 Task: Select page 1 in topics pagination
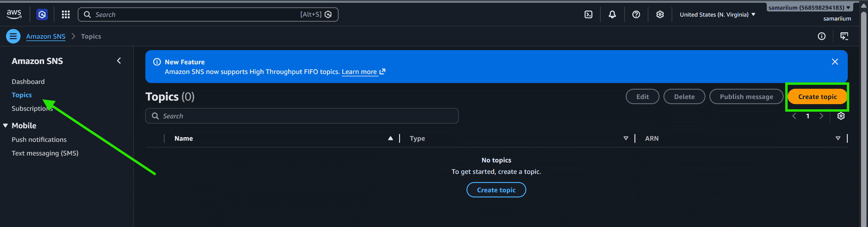807,116
